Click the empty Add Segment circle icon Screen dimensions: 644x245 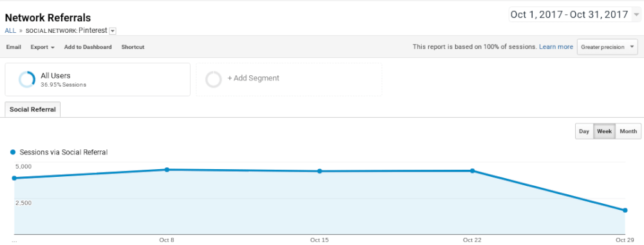(x=214, y=79)
